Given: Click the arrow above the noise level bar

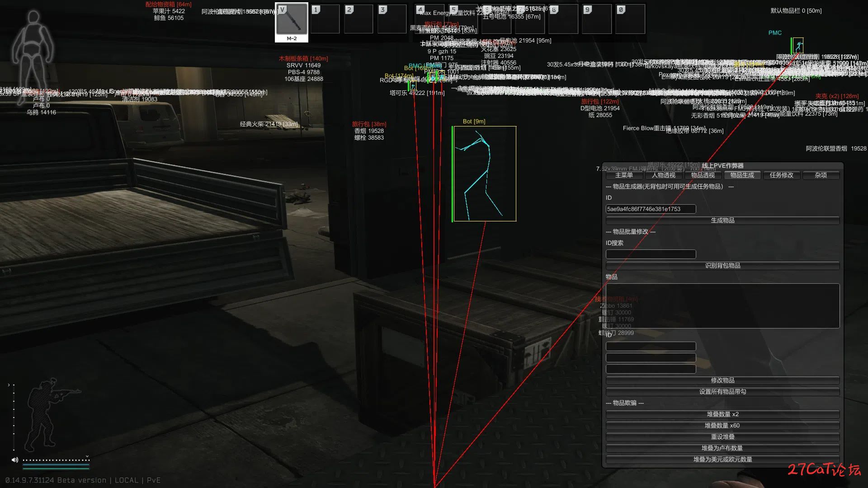Looking at the screenshot, I should [x=87, y=456].
